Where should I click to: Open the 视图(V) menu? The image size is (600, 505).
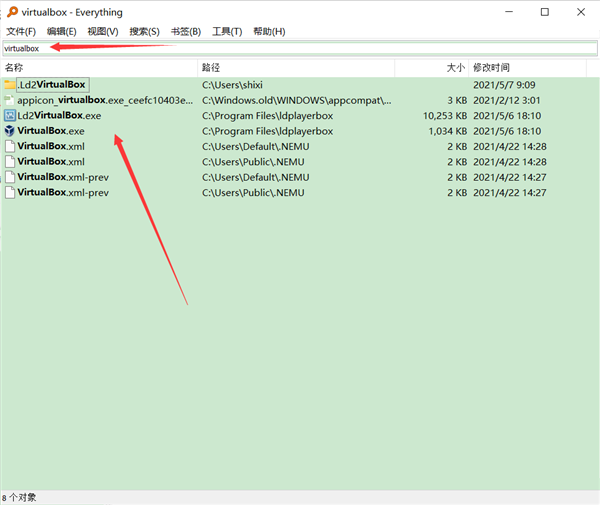[103, 32]
